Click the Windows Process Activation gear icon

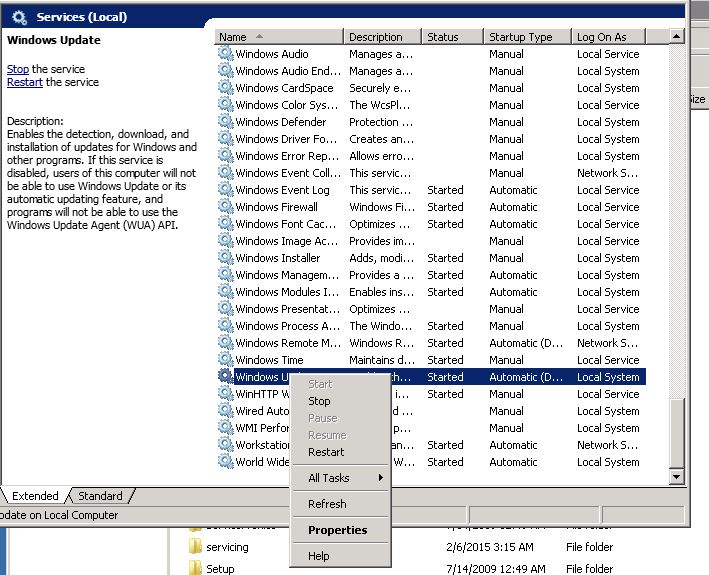tap(225, 325)
